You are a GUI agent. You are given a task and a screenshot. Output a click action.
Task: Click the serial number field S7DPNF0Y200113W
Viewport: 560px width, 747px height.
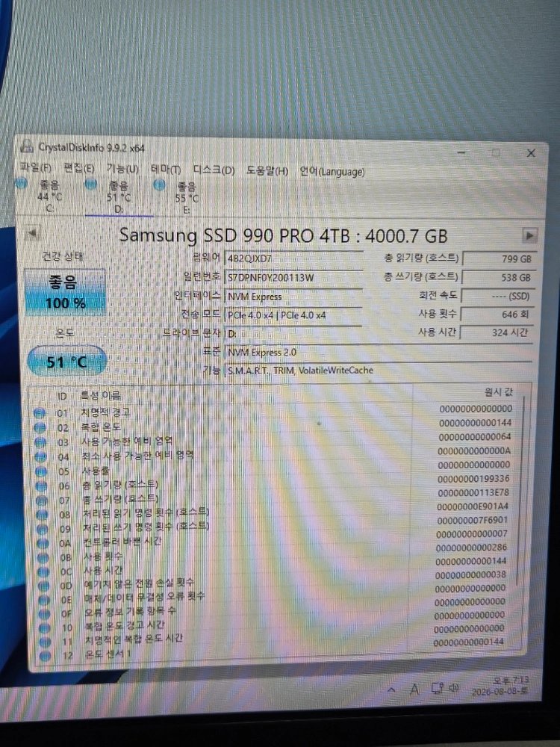(293, 277)
